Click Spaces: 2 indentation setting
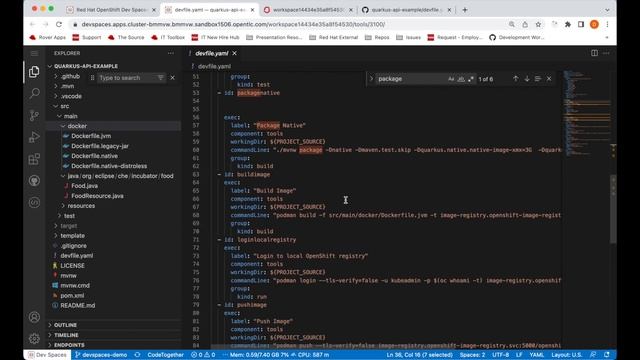Screen dimensions: 640x360 click(x=472, y=355)
